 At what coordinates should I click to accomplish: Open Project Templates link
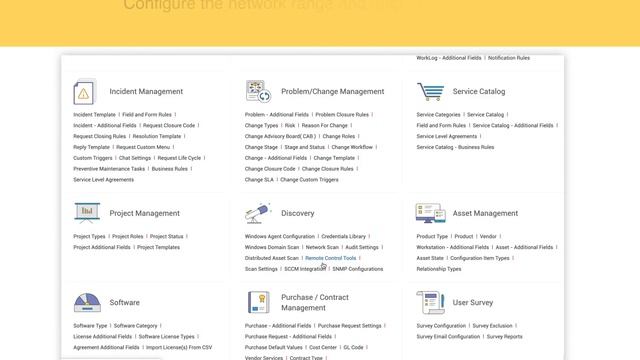tap(158, 247)
